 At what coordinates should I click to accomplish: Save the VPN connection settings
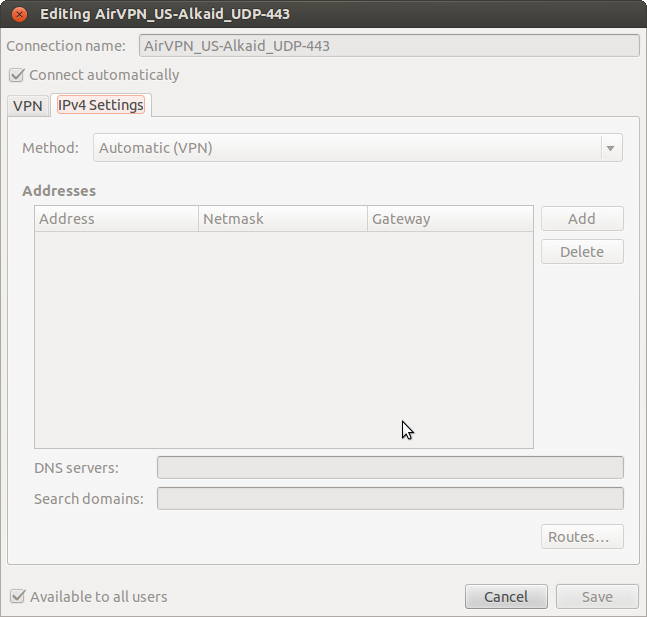[x=597, y=596]
